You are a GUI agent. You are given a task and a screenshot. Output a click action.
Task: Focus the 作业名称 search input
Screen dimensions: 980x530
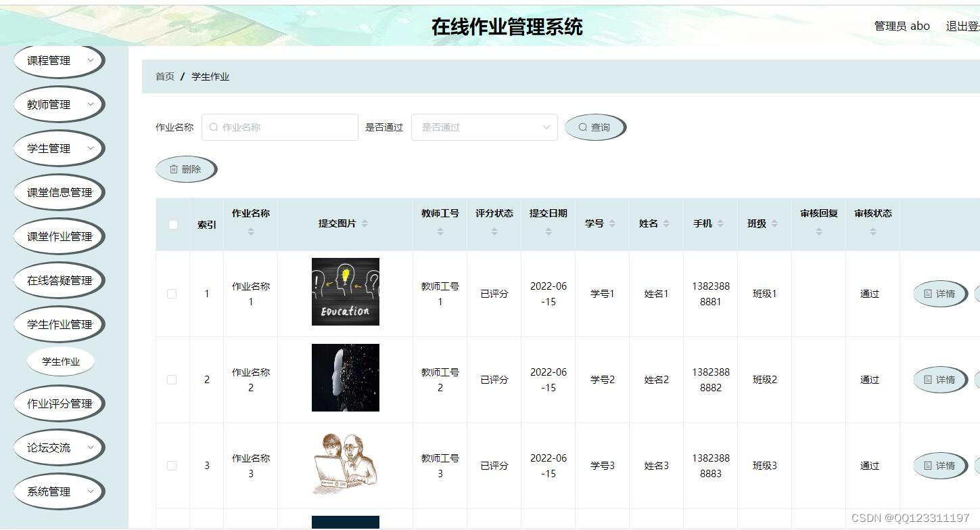tap(280, 127)
